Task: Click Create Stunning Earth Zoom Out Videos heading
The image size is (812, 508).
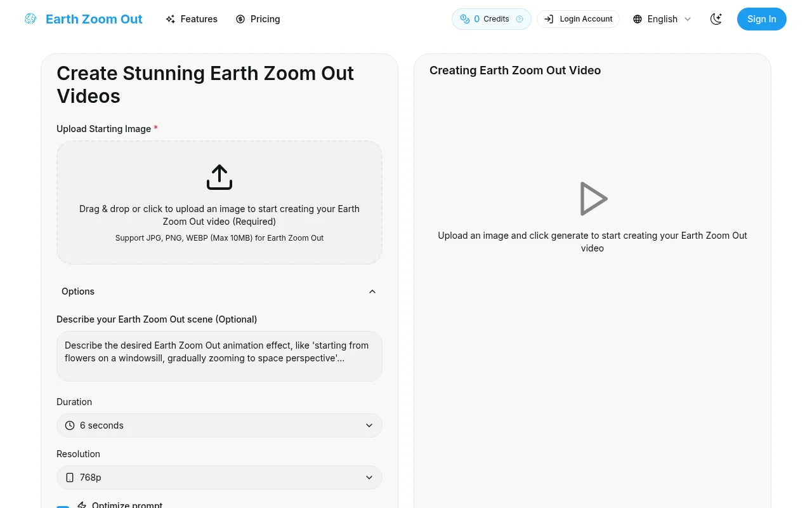Action: click(x=205, y=84)
